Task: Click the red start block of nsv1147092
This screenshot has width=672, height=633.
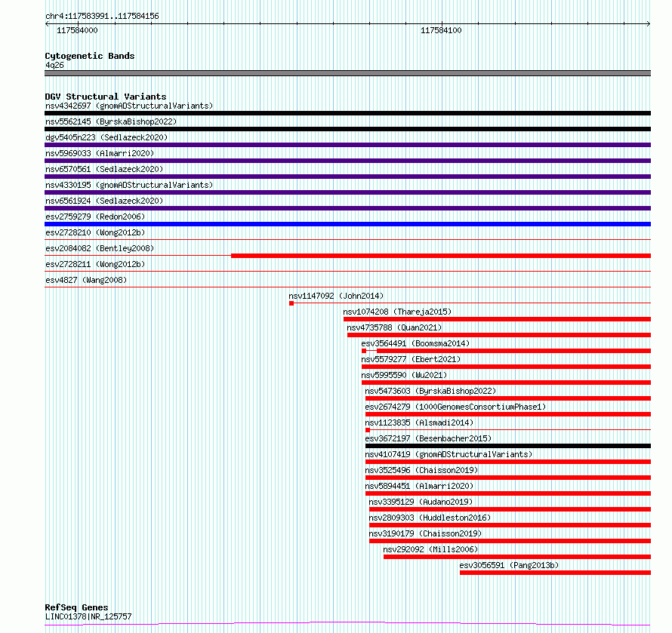Action: tap(291, 303)
